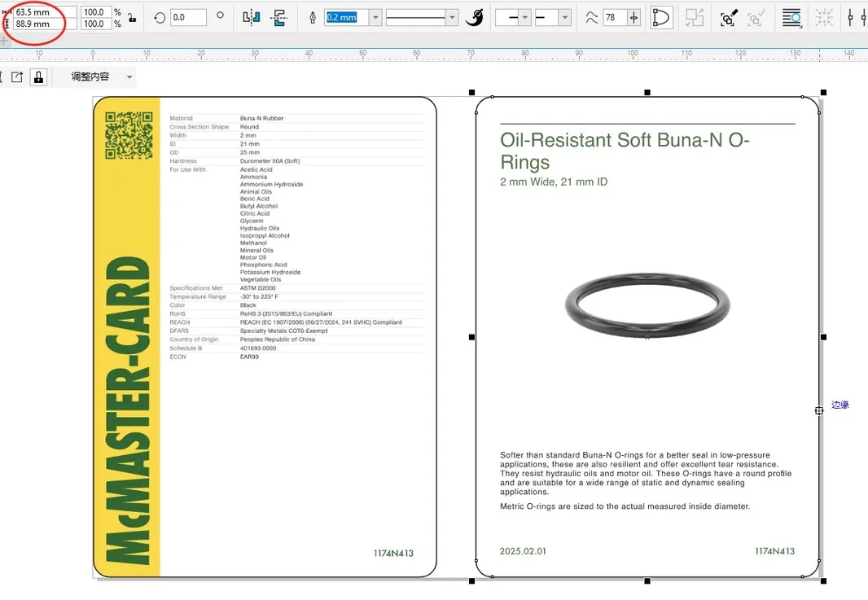This screenshot has height=600, width=868.
Task: Open the 调整内容 dropdown
Action: click(x=129, y=77)
